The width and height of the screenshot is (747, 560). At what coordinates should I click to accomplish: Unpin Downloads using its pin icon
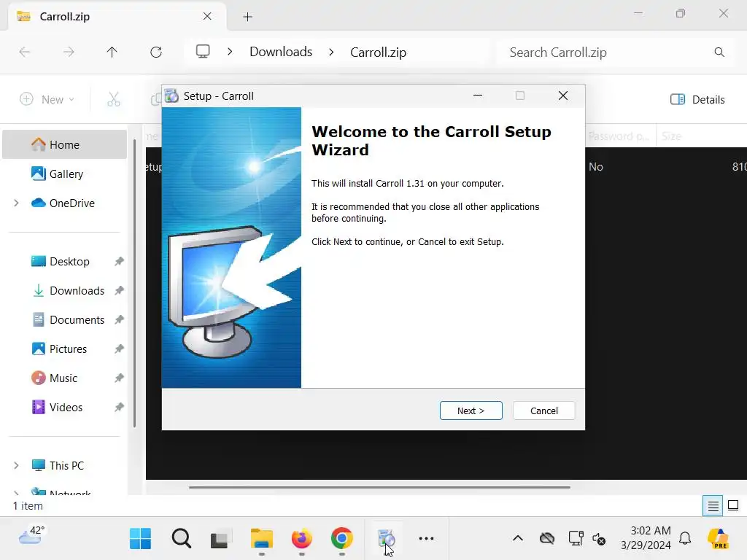point(119,290)
